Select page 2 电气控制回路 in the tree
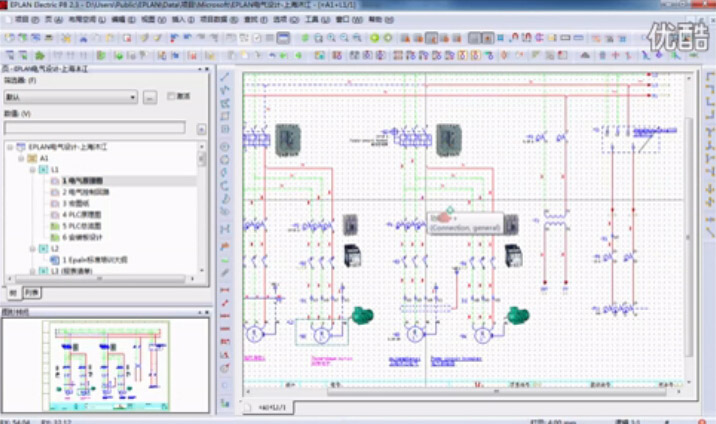 86,192
